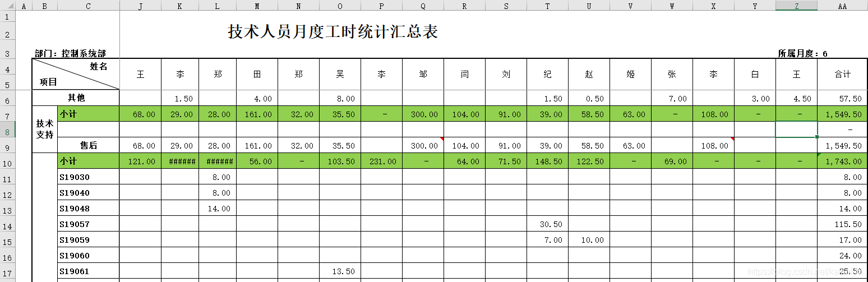The image size is (868, 282).
Task: Click the 姓名/项目 diagonal header cell
Action: coord(76,74)
